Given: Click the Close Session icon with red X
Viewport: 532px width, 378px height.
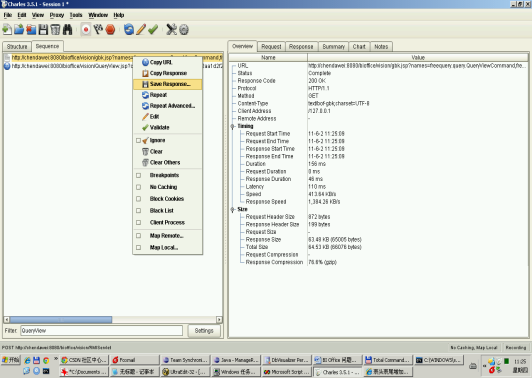Looking at the screenshot, I should (x=31, y=30).
